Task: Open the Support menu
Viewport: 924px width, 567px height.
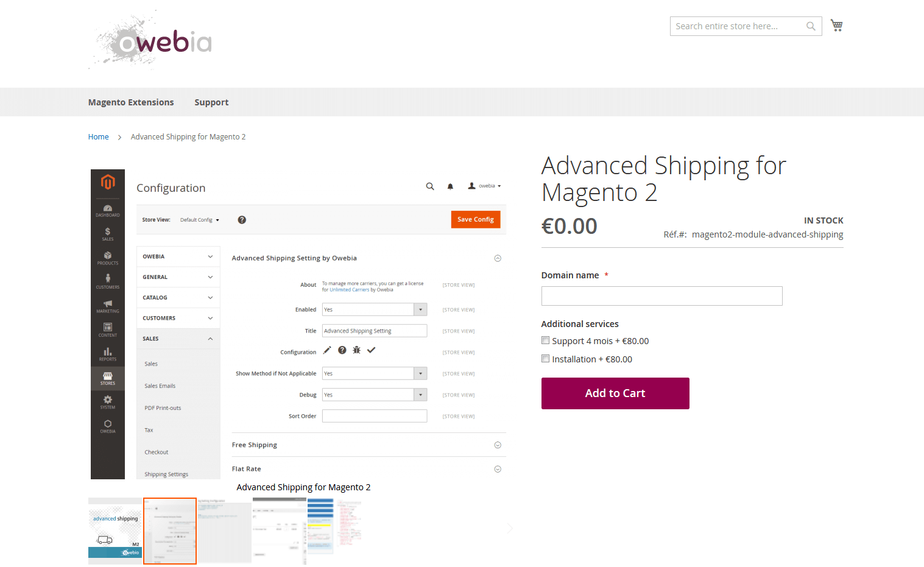Action: (211, 102)
